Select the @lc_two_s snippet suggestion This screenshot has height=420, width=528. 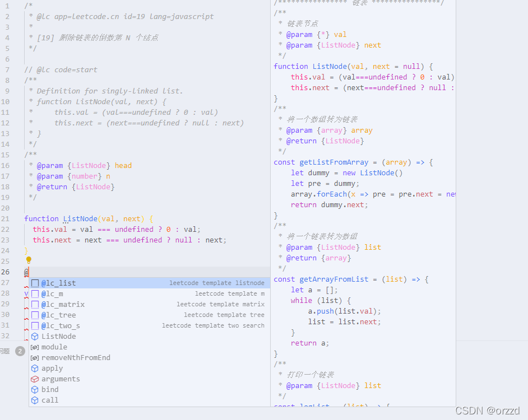[150, 326]
